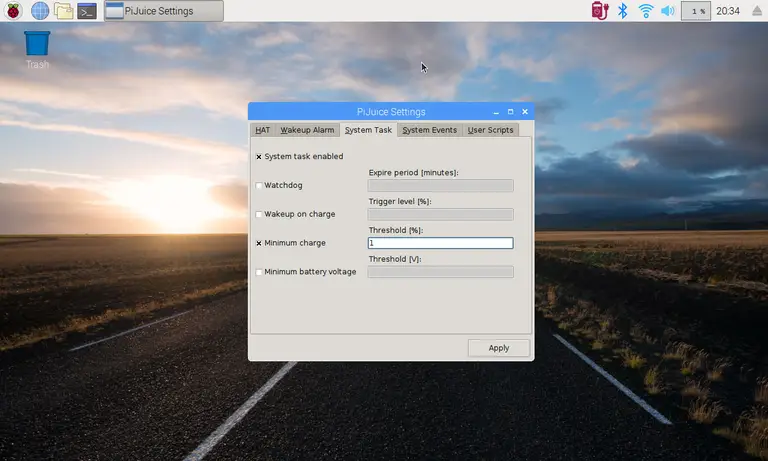The height and width of the screenshot is (461, 768).
Task: Enable the Watchdog checkbox
Action: 259,186
